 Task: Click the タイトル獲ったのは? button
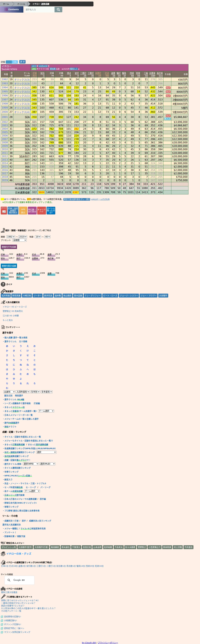pyautogui.click(x=51, y=210)
